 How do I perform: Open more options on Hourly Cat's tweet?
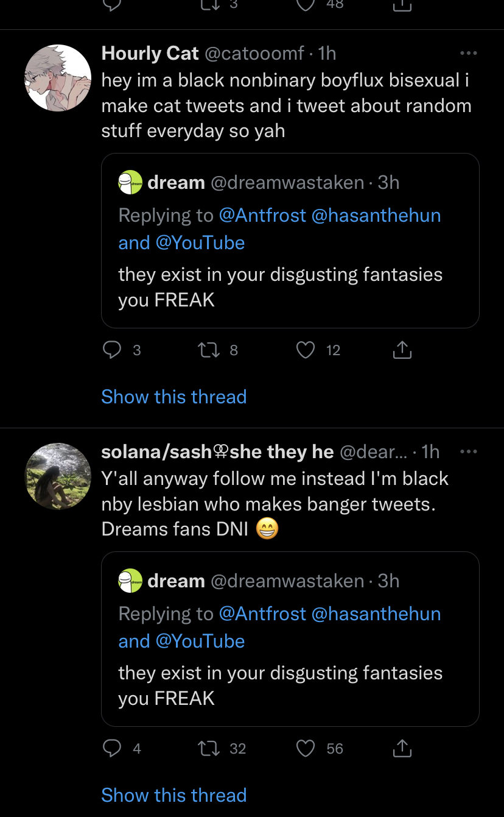click(469, 54)
